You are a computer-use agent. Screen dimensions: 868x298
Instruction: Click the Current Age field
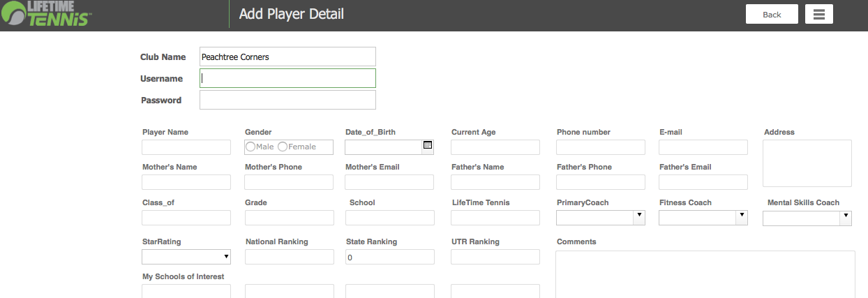click(x=495, y=147)
